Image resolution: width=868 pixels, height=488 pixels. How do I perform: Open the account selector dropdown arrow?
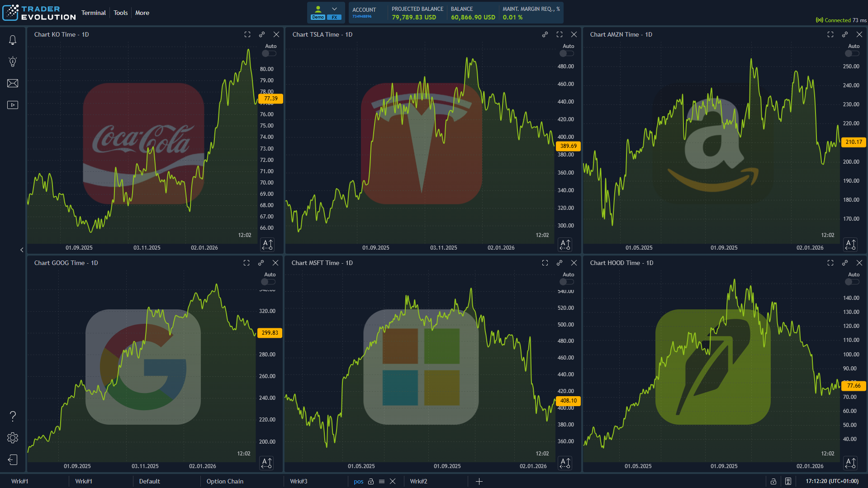click(x=335, y=8)
